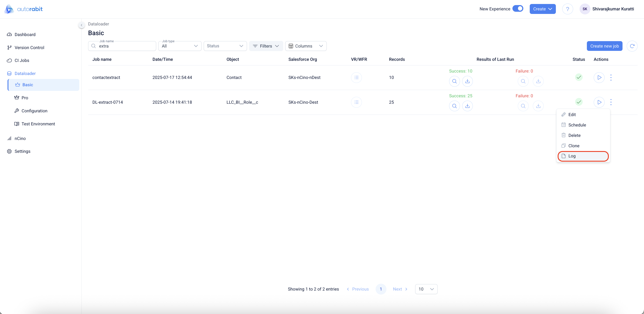Download failure results for DL-extract-0714
The image size is (644, 314).
point(538,106)
